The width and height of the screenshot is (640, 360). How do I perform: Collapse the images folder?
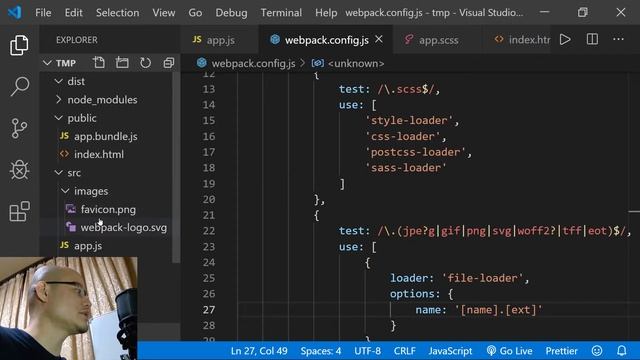65,191
